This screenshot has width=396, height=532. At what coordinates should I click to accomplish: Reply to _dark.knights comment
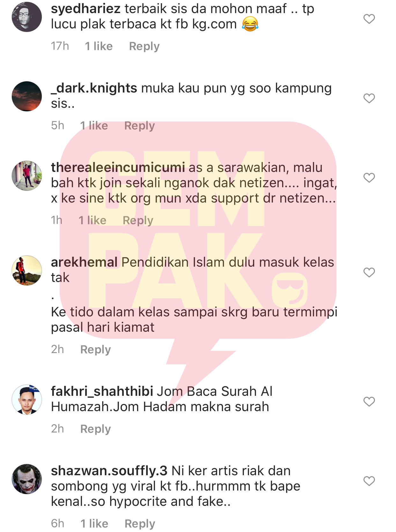[139, 126]
